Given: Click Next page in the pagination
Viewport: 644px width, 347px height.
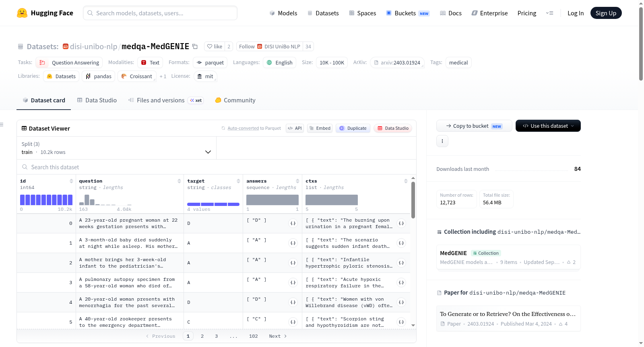Looking at the screenshot, I should point(278,336).
